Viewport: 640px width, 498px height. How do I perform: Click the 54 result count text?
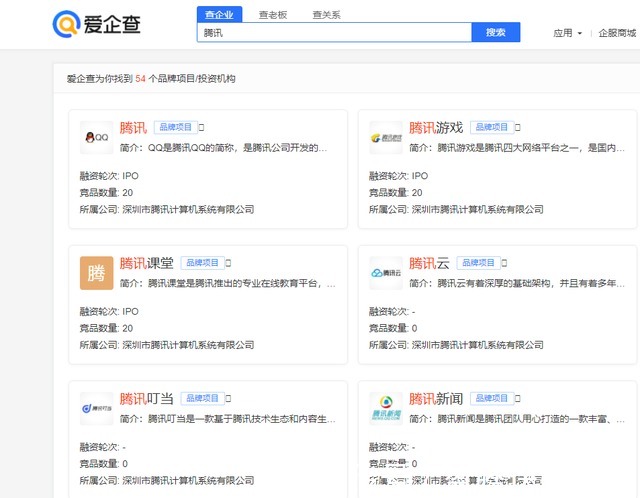[140, 78]
